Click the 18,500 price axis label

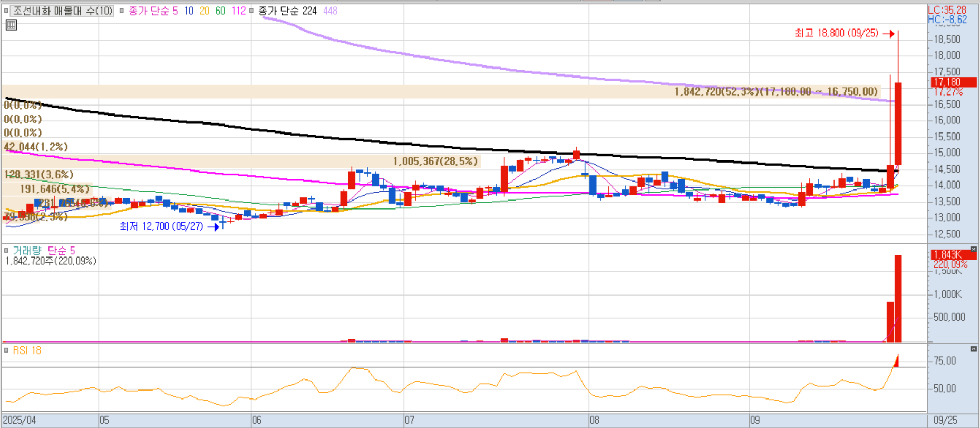[x=947, y=40]
